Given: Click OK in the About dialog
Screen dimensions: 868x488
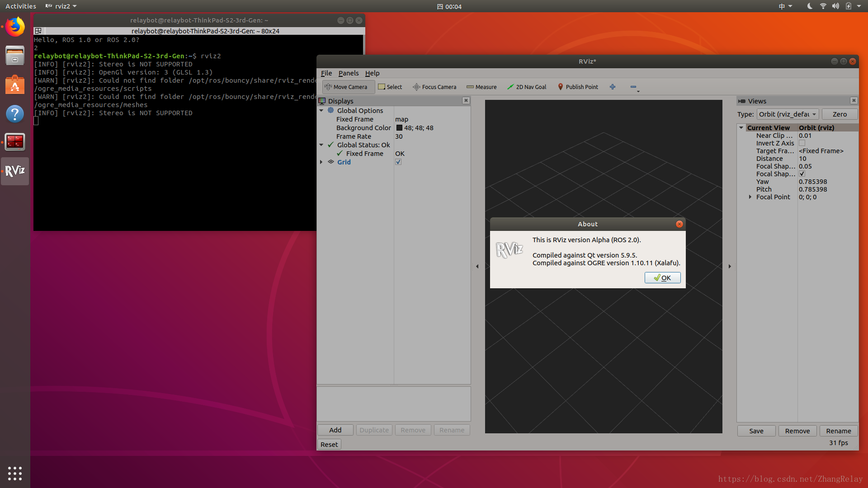Looking at the screenshot, I should point(663,277).
